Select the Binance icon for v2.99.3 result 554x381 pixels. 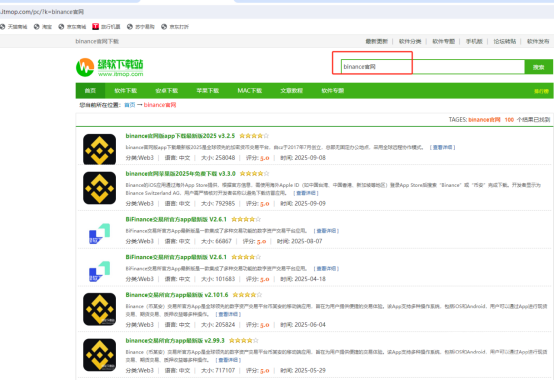tap(99, 355)
